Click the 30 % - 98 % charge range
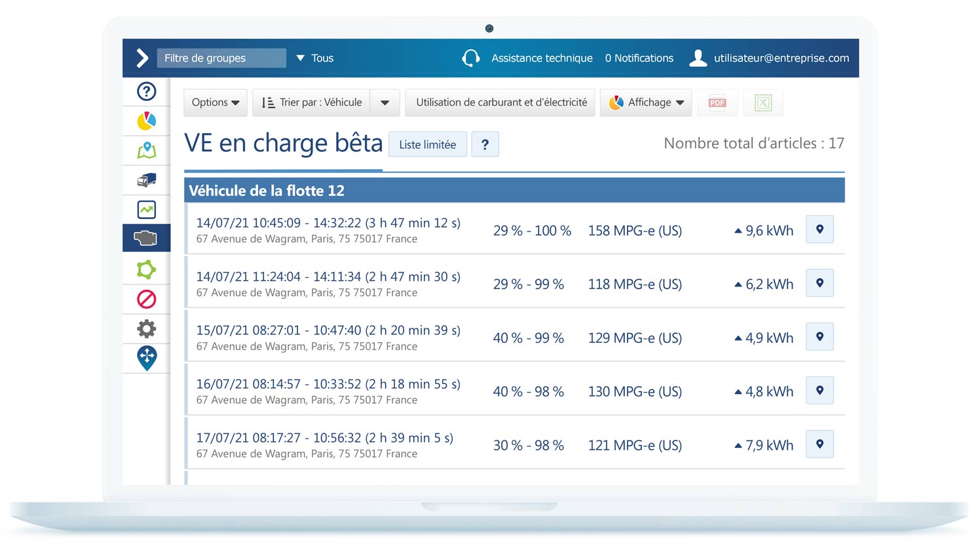 click(x=528, y=446)
